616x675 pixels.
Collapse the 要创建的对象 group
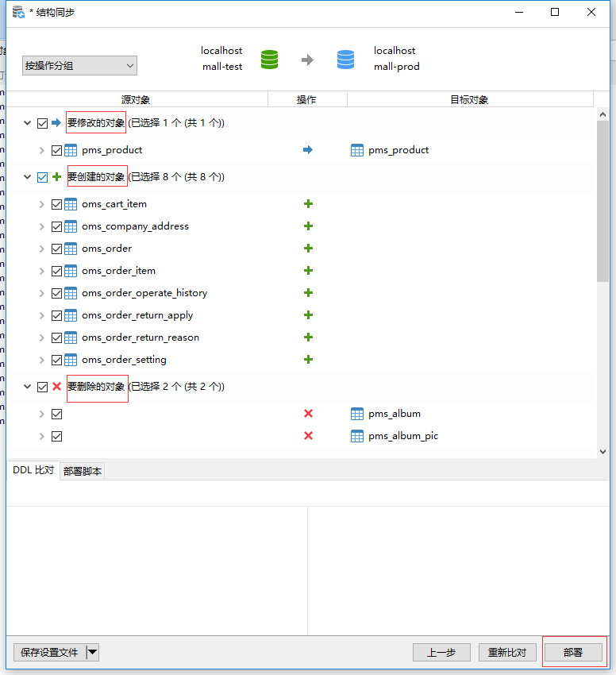[x=27, y=177]
